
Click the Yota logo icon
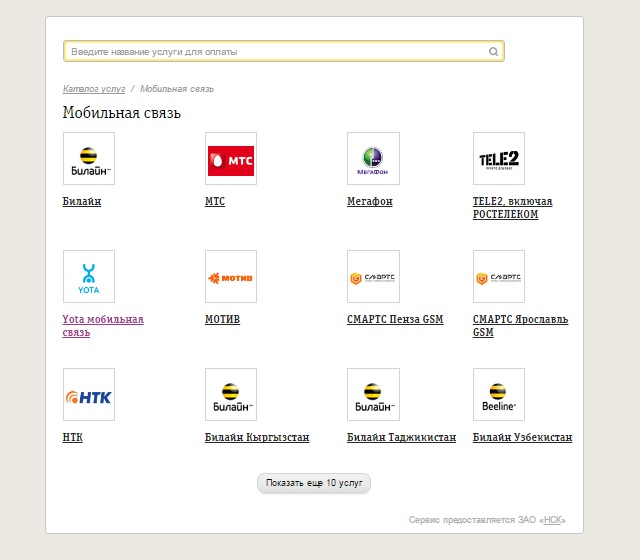89,277
